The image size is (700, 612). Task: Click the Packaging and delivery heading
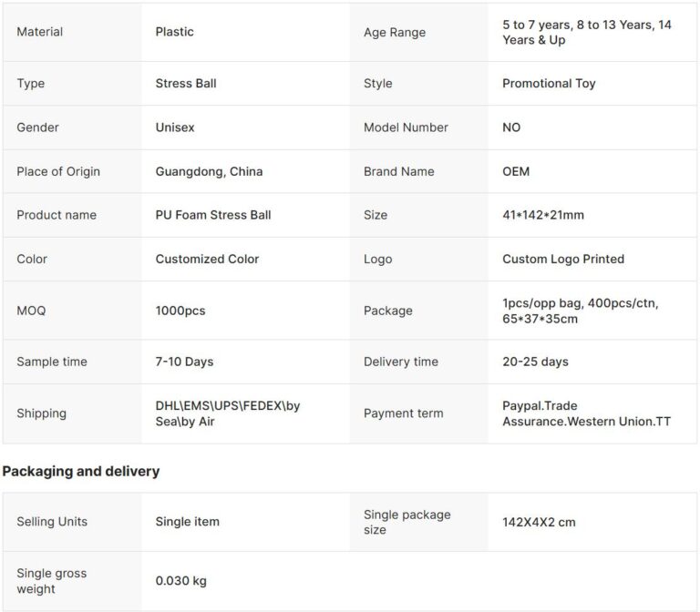click(x=81, y=472)
